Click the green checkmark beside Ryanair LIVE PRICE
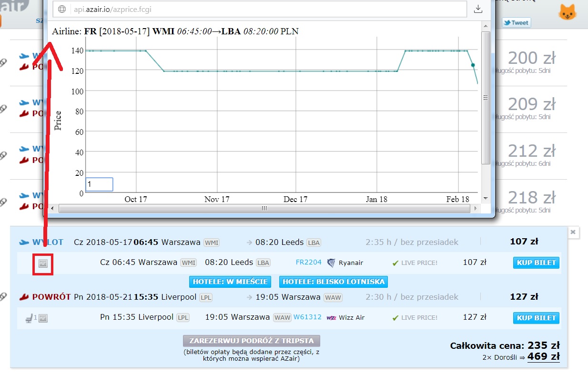588x375 pixels. (x=395, y=263)
